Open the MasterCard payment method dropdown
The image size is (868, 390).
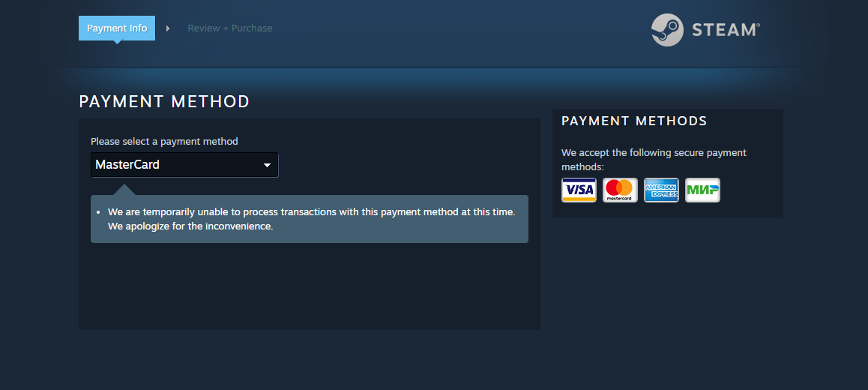(x=184, y=164)
